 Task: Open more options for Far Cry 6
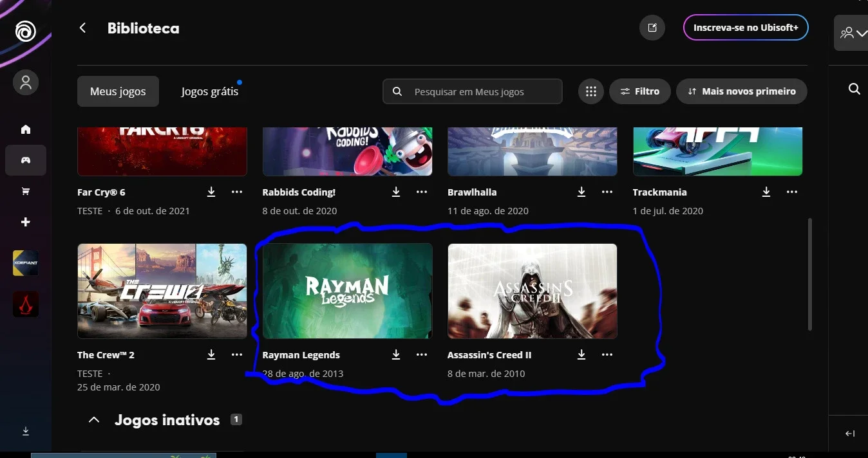tap(237, 192)
